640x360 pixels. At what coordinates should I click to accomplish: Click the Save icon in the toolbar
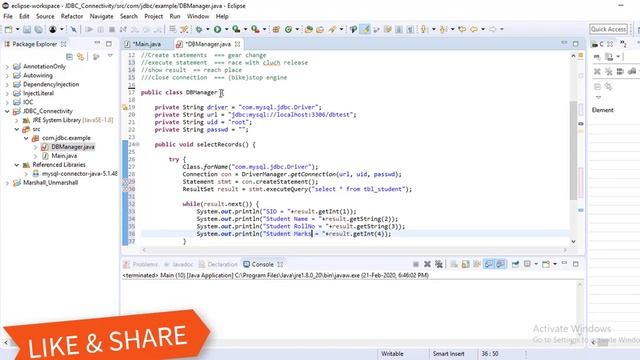point(27,29)
